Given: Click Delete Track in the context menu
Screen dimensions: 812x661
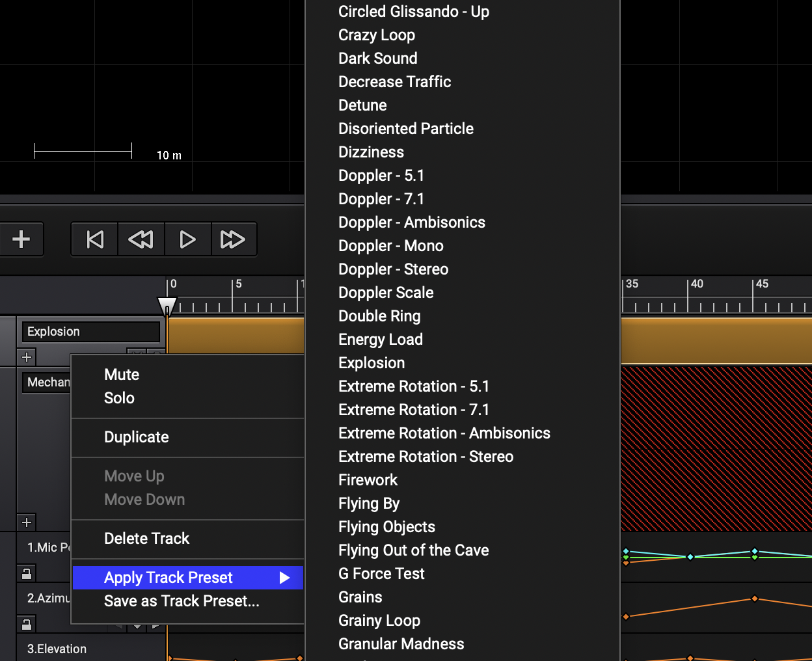Looking at the screenshot, I should point(146,538).
